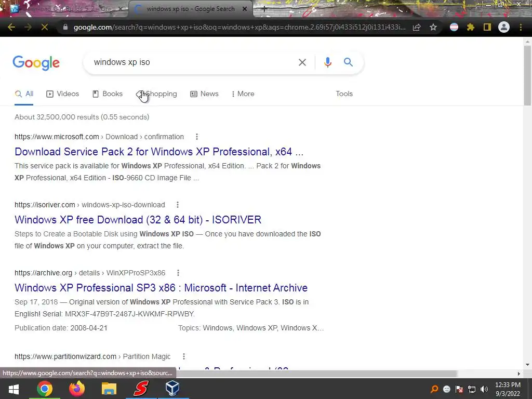
Task: Share this page via the share icon
Action: point(417,27)
